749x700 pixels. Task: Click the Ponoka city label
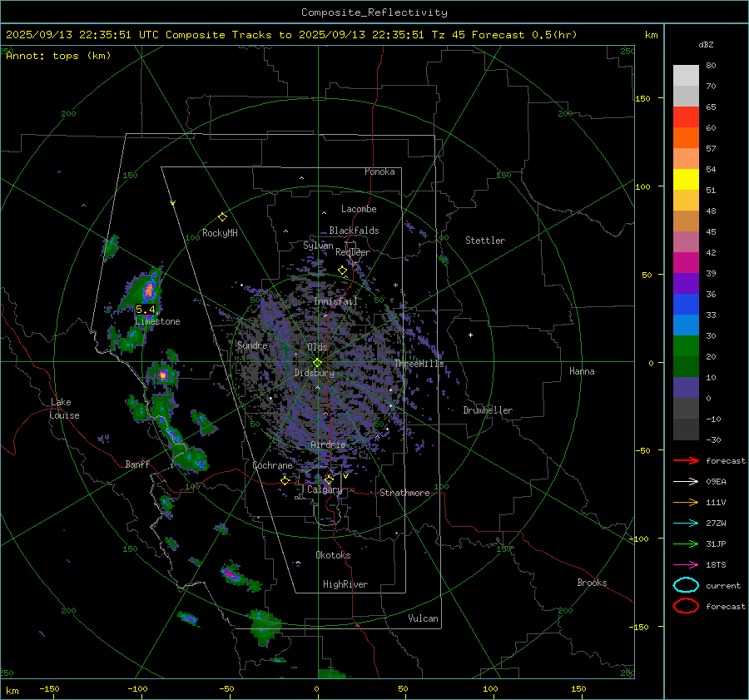click(x=379, y=172)
